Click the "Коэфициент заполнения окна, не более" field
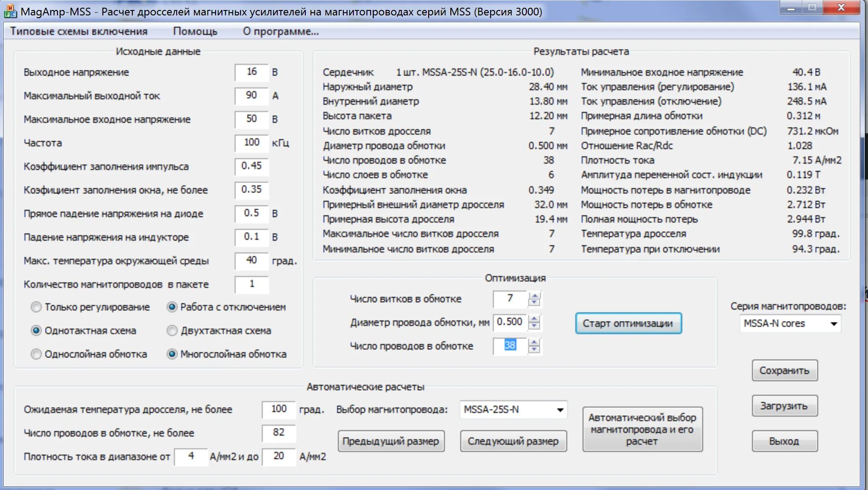Viewport: 868px width, 490px height. tap(251, 190)
